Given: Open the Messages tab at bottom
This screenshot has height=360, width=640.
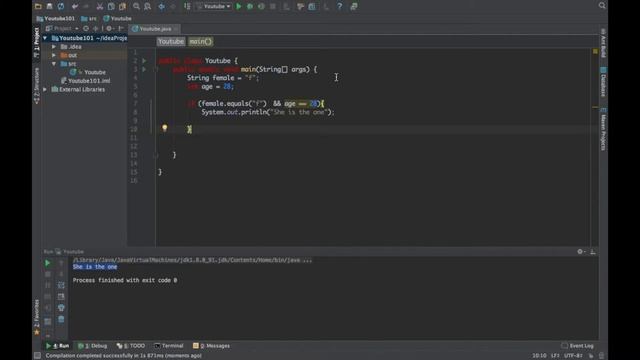Looking at the screenshot, I should point(211,346).
